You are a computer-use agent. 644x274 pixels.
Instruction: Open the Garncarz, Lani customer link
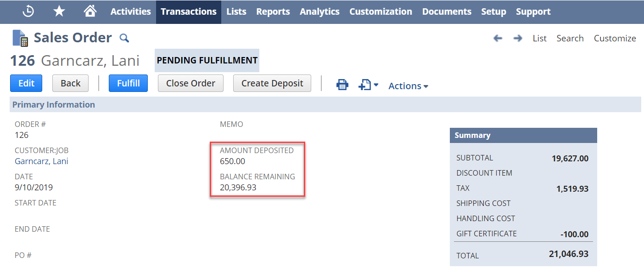coord(41,161)
